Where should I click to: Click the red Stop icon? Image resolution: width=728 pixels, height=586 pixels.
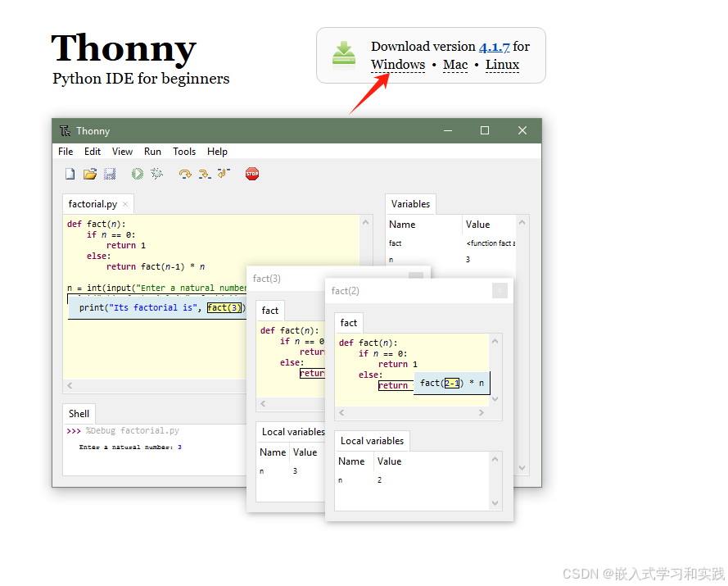(x=252, y=174)
